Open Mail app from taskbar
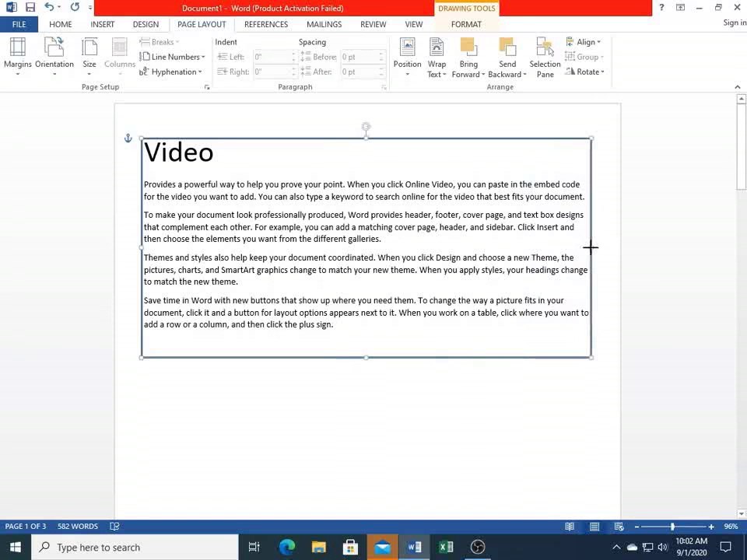The image size is (747, 560). (383, 547)
